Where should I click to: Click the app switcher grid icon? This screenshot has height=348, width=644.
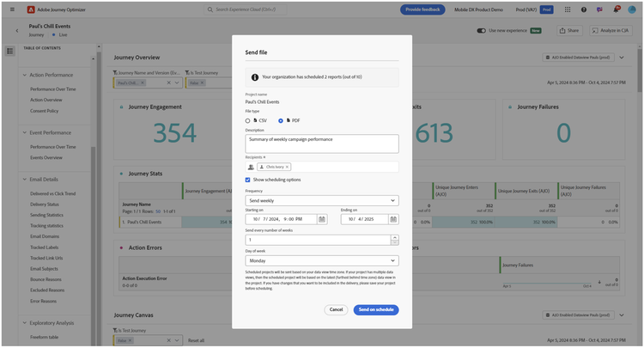click(569, 9)
